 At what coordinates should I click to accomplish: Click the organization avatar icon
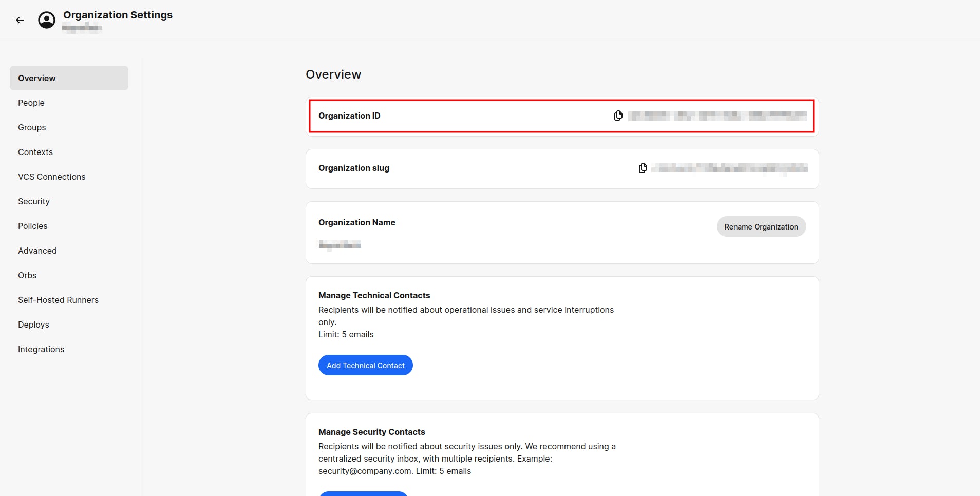[46, 20]
